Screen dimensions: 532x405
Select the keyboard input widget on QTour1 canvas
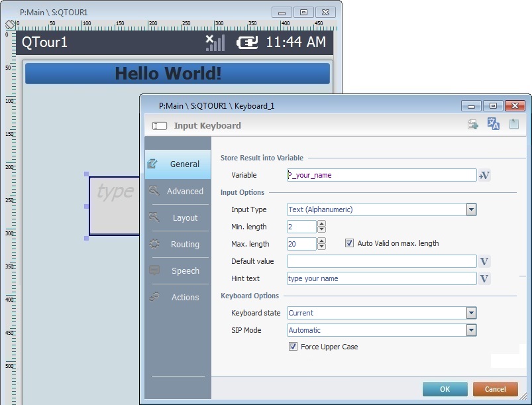[115, 205]
